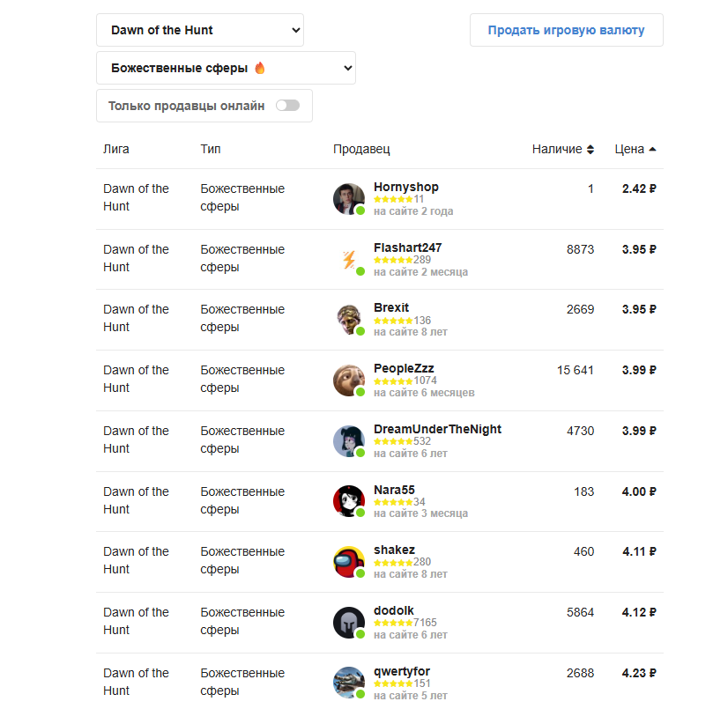Open the Dawn of the Hunt league dropdown
Image resolution: width=728 pixels, height=709 pixels.
[200, 30]
